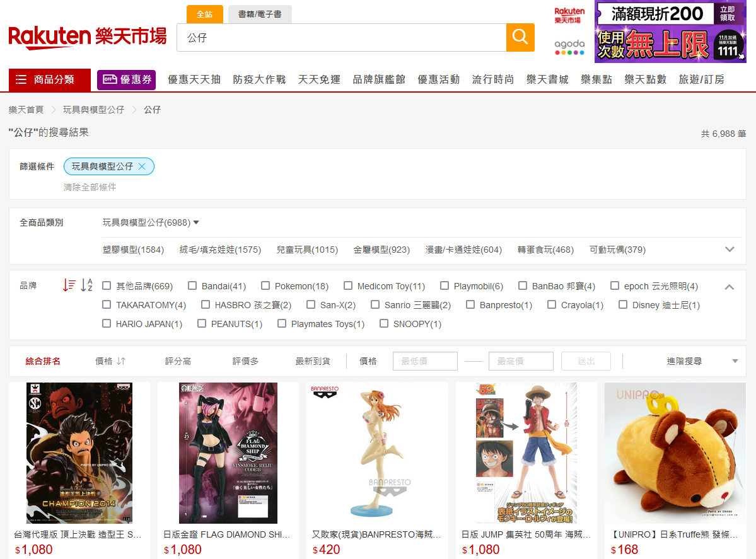Image resolution: width=756 pixels, height=559 pixels.
Task: Sort results by 最新到貨
Action: (313, 361)
